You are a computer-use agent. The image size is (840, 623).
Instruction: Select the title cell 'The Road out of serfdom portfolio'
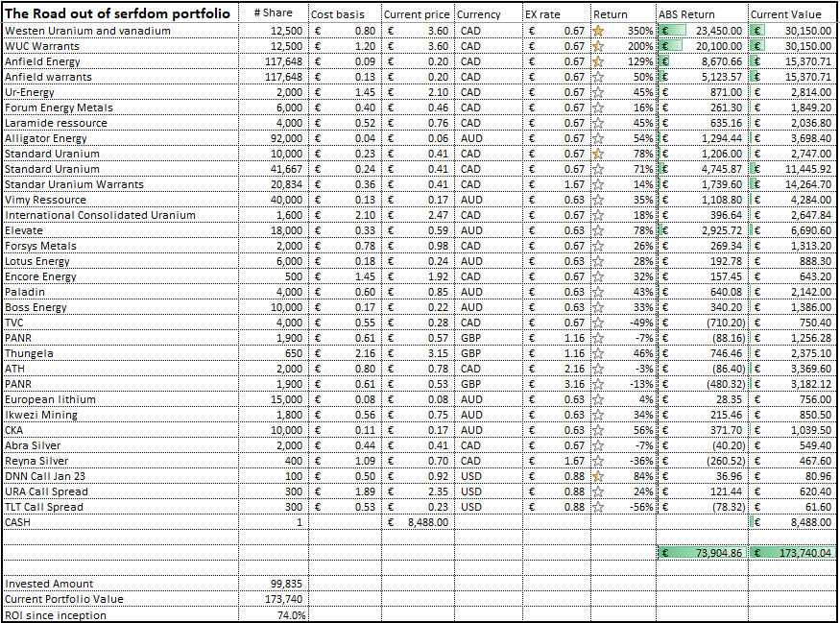(x=121, y=12)
